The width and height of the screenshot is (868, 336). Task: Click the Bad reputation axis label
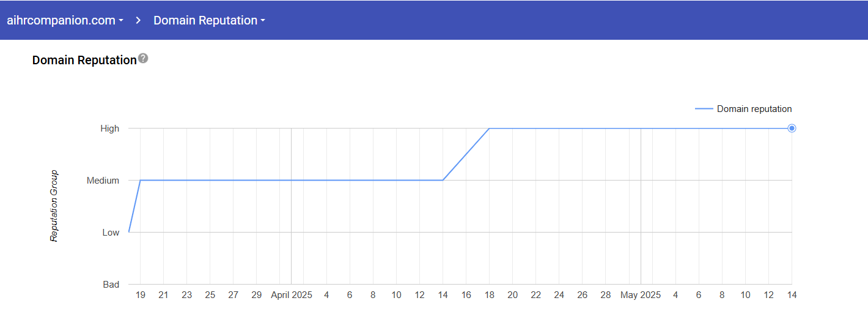(111, 285)
